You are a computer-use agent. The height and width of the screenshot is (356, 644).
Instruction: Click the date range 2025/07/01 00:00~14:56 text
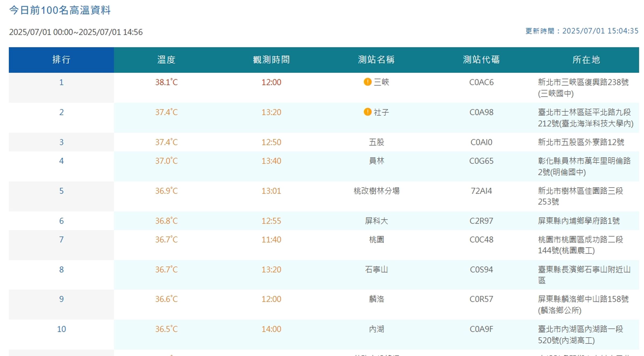[x=76, y=32]
